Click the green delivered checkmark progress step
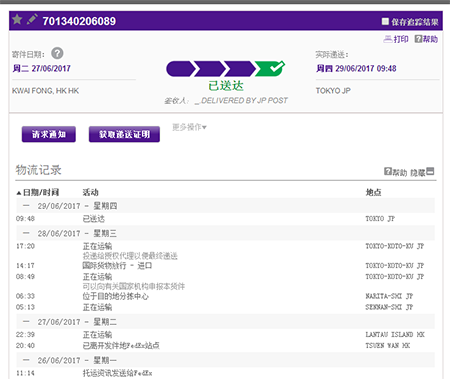 [x=270, y=68]
